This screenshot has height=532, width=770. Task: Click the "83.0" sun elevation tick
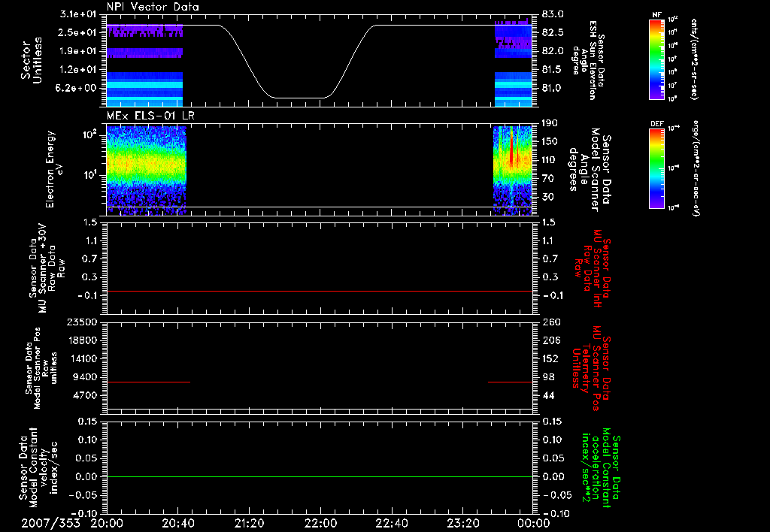click(x=553, y=14)
